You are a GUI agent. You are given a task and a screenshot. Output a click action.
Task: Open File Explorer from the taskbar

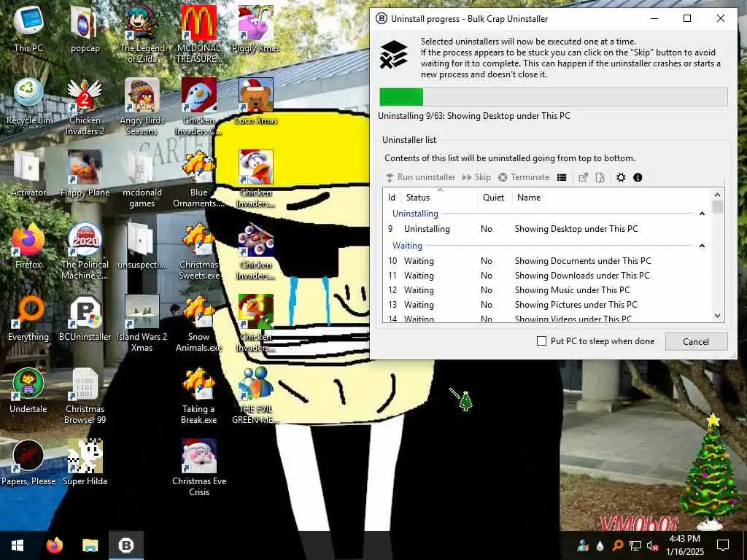(90, 545)
